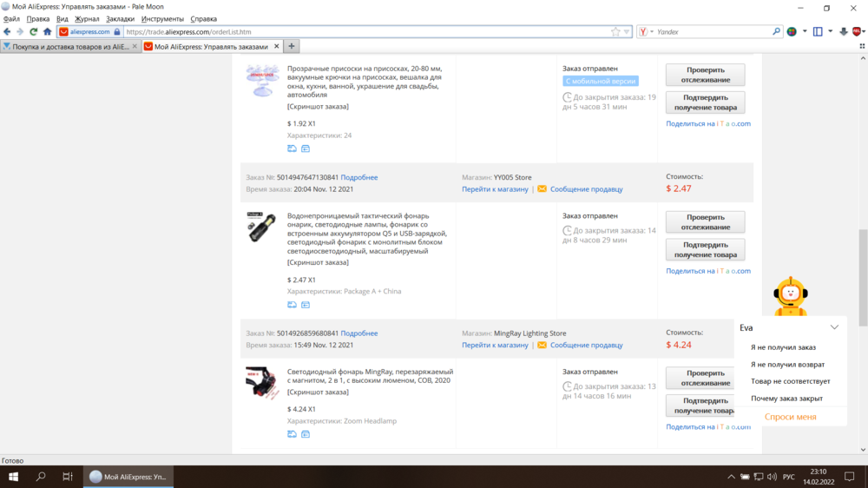Click envelope icon for YY005 Store message
Screen dimensions: 868x488
[x=542, y=188]
